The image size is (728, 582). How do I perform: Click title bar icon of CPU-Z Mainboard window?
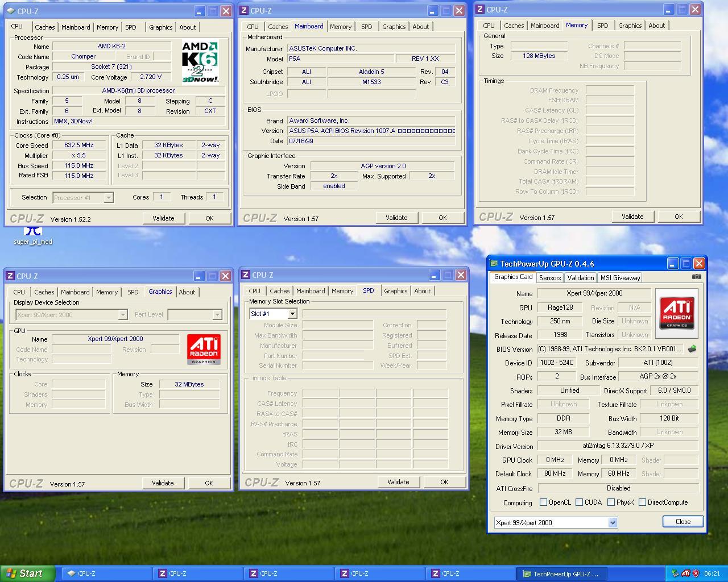click(244, 10)
